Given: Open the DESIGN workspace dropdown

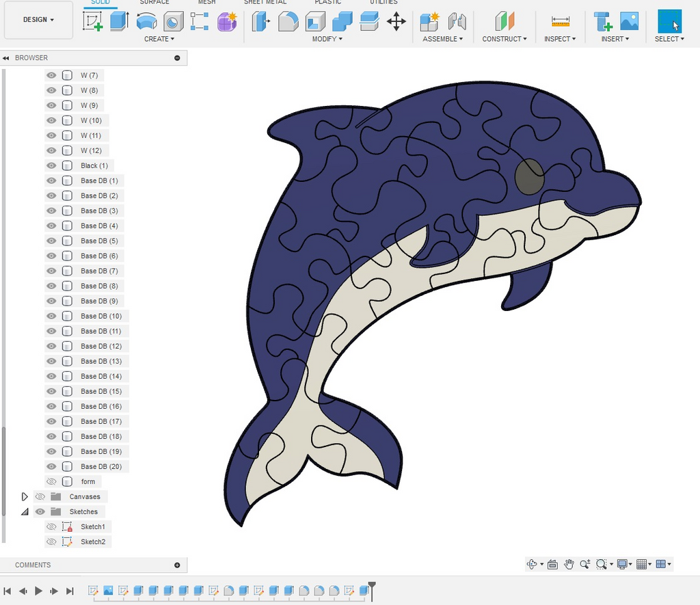Looking at the screenshot, I should pos(38,20).
